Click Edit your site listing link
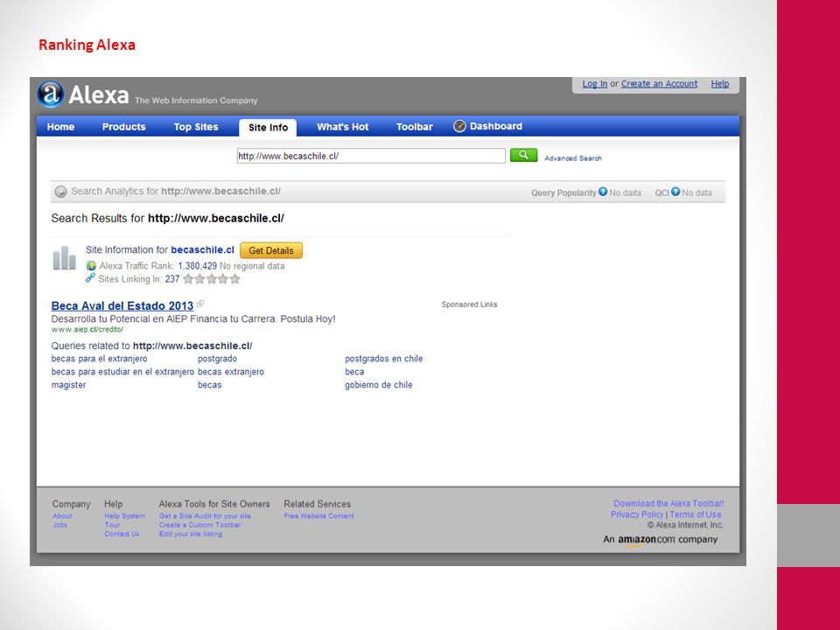This screenshot has height=630, width=840. pos(191,534)
